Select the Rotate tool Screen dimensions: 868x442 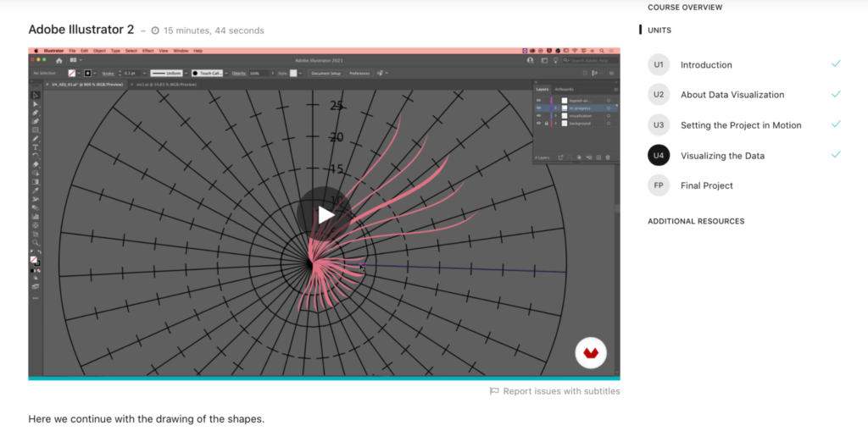36,156
